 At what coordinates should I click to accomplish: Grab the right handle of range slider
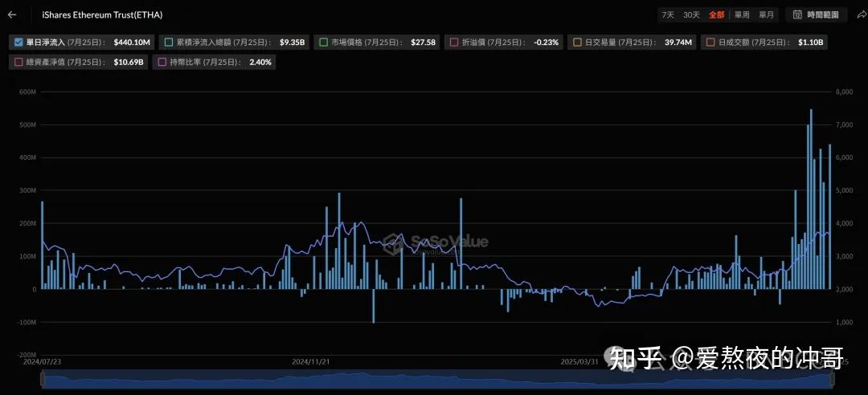coord(832,379)
